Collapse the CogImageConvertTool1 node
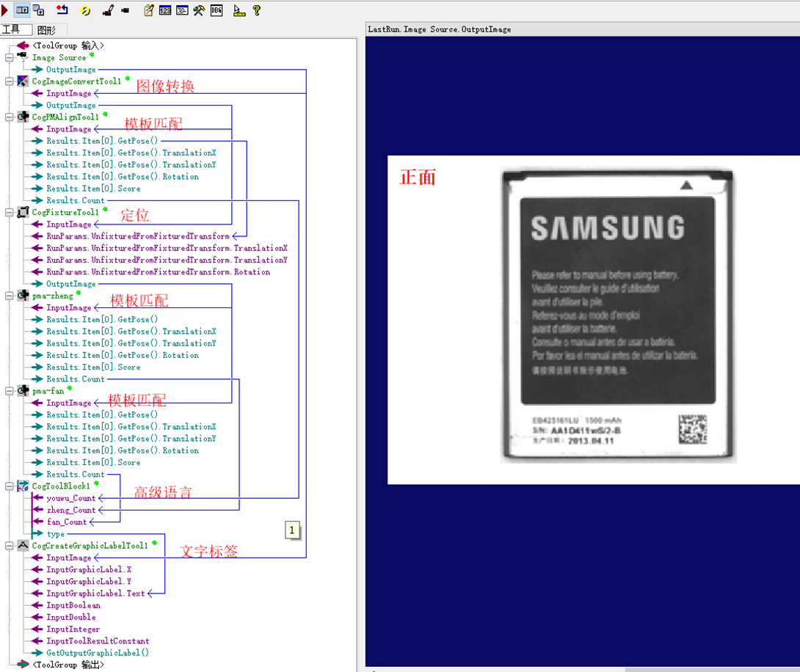The width and height of the screenshot is (800, 672). pyautogui.click(x=10, y=81)
